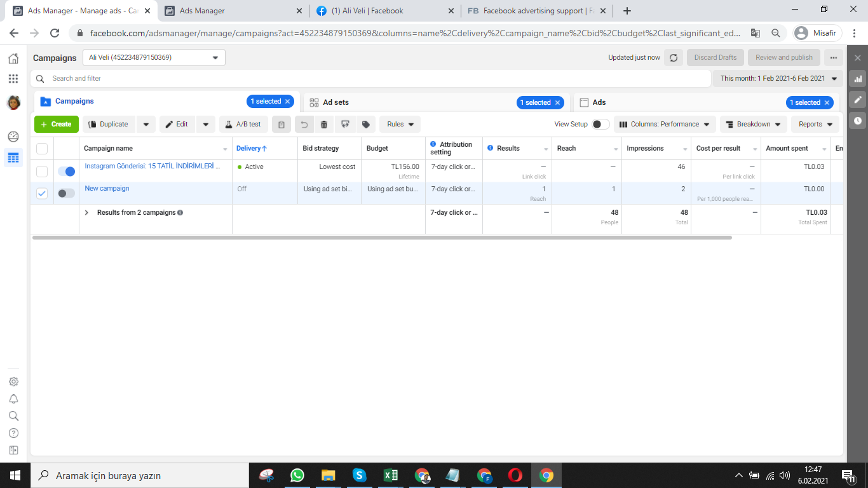Viewport: 868px width, 488px height.
Task: Enable the View Setup toggle
Action: click(600, 125)
